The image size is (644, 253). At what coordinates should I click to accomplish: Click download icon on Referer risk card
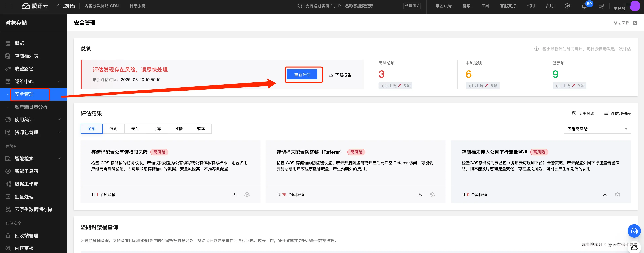click(x=420, y=194)
